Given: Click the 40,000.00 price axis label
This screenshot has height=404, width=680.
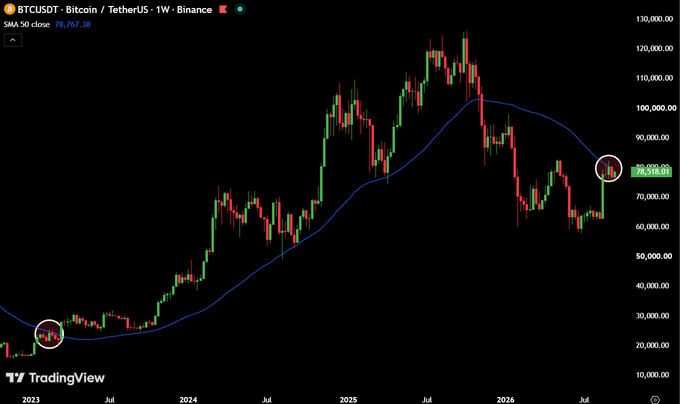Looking at the screenshot, I should point(652,286).
